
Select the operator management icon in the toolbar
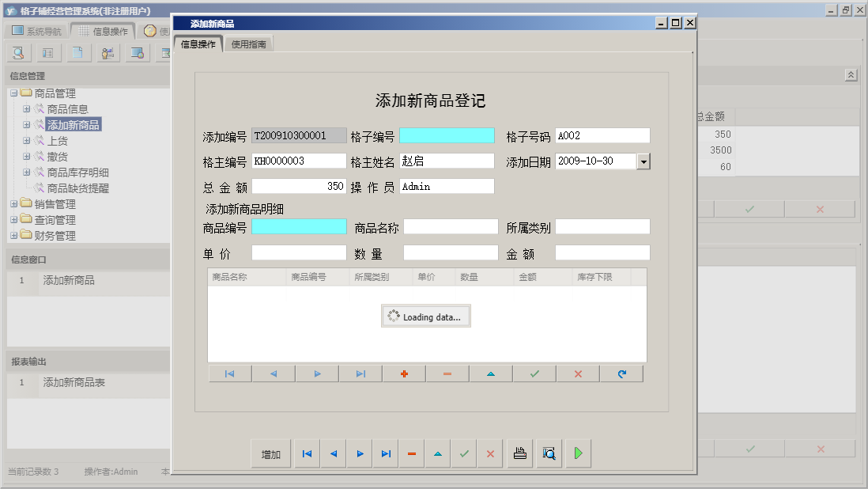pyautogui.click(x=108, y=52)
